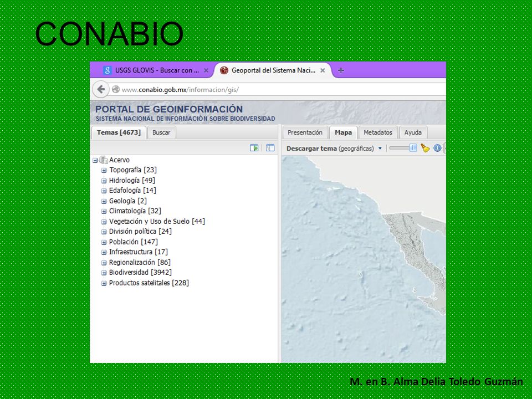The height and width of the screenshot is (399, 532).
Task: Click the opacity slider handle in map toolbar
Action: point(413,148)
